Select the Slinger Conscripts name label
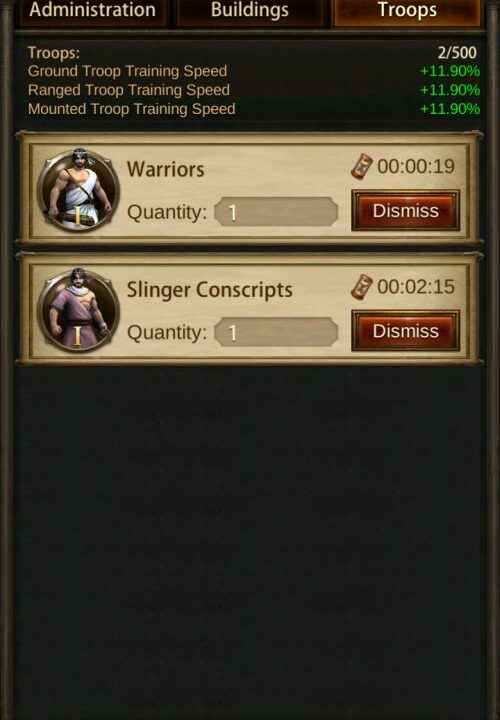This screenshot has height=720, width=500. click(x=209, y=290)
